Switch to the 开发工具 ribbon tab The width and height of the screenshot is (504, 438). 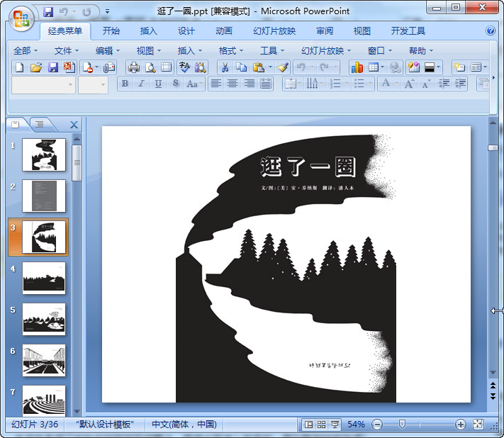pos(408,31)
